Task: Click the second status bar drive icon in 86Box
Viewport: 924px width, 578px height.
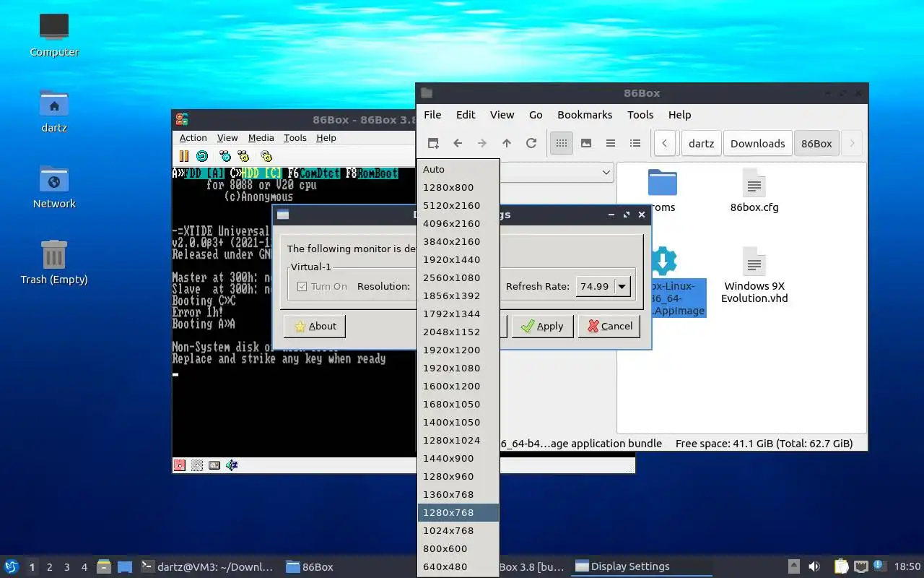Action: coord(197,465)
